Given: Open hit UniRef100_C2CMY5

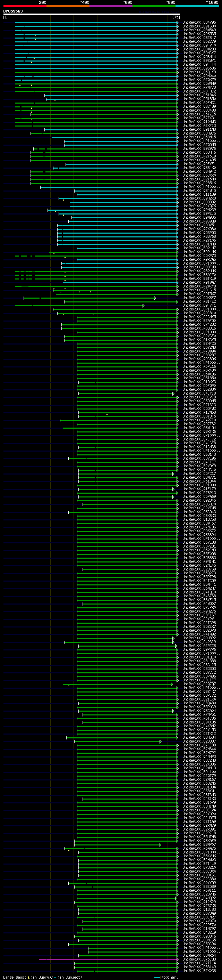Looking at the screenshot, I should (199, 317).
